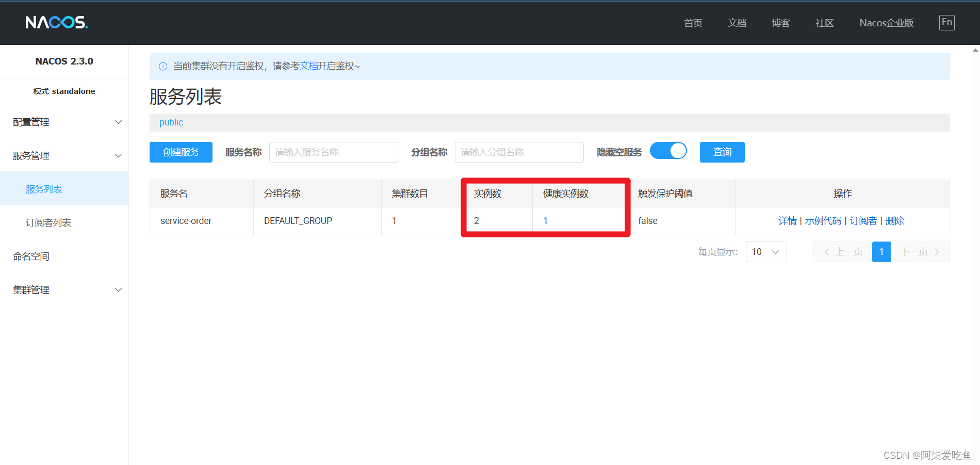Screen dimensions: 980x465
Task: Click 删除 for service-order
Action: point(895,221)
